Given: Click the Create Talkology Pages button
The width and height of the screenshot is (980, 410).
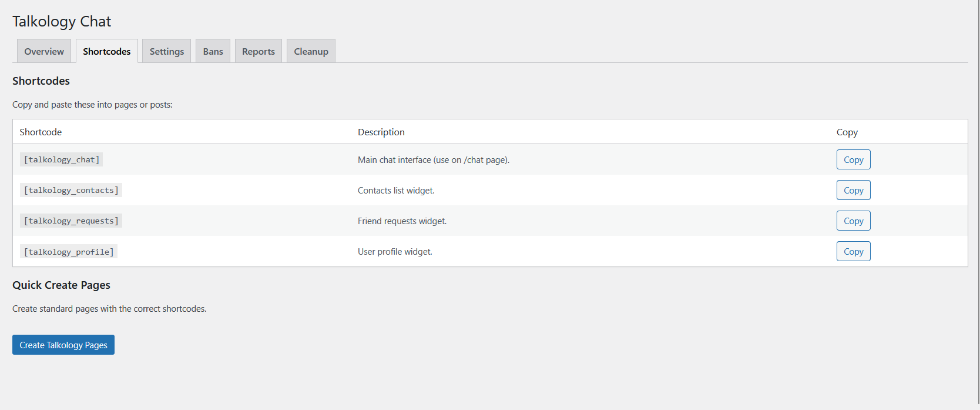Looking at the screenshot, I should (x=63, y=345).
